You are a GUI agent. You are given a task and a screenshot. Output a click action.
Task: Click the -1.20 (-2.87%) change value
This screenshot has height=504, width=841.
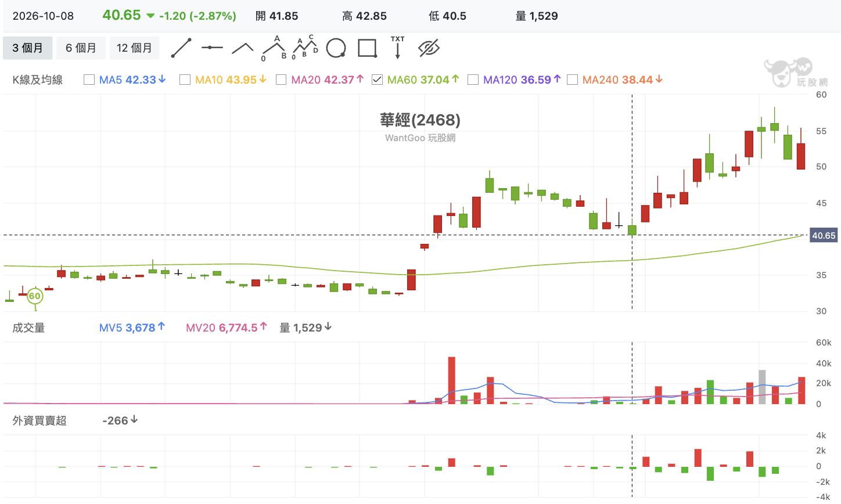[197, 16]
